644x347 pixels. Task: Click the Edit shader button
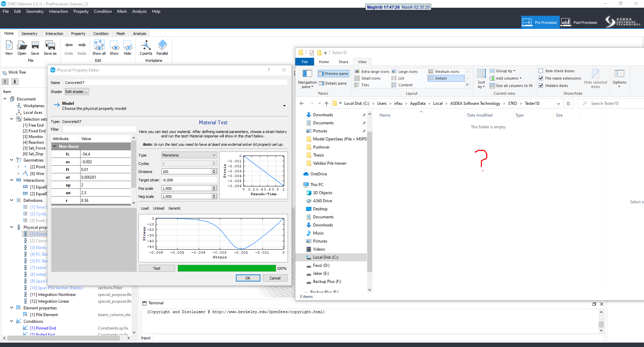tap(77, 92)
